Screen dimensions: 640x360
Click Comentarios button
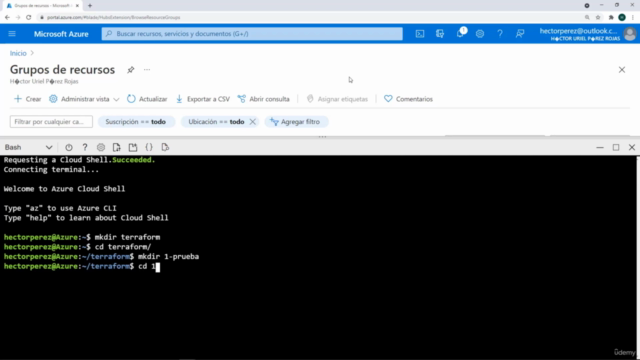point(408,99)
